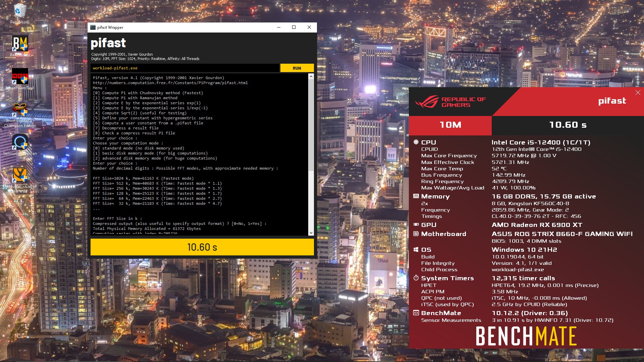The height and width of the screenshot is (362, 644).
Task: Click the Total Physical Memory Allocated line
Action: point(147,229)
